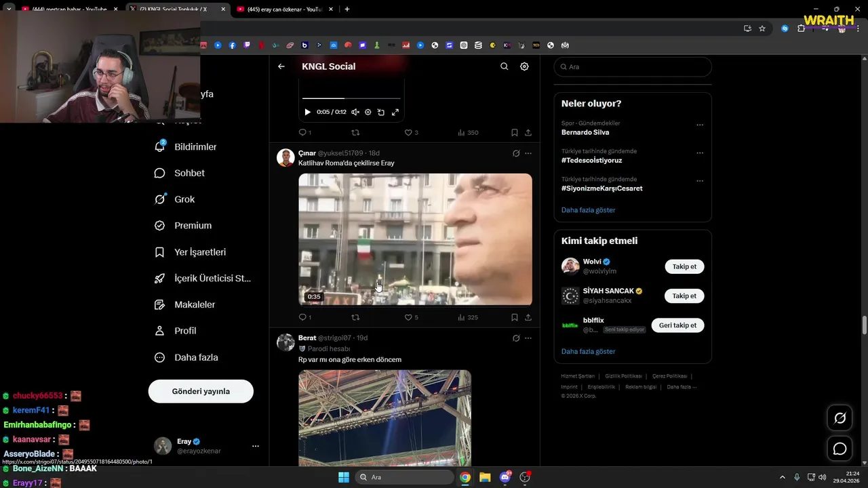
Task: Open options for #TedescoIstiyoruz trend
Action: click(700, 153)
